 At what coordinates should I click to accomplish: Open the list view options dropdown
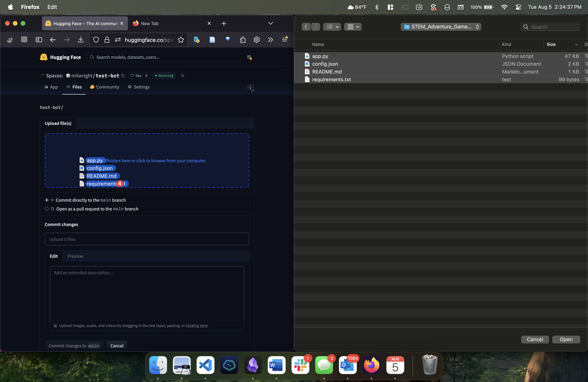click(332, 27)
